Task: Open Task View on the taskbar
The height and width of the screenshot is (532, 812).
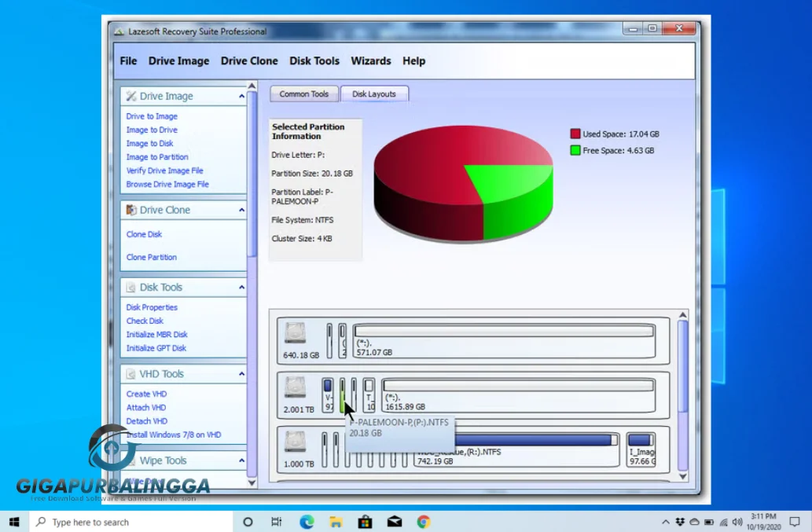Action: (277, 522)
